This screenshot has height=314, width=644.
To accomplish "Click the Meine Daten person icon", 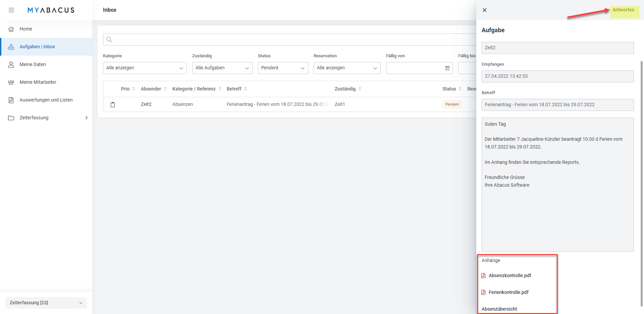I will point(11,65).
